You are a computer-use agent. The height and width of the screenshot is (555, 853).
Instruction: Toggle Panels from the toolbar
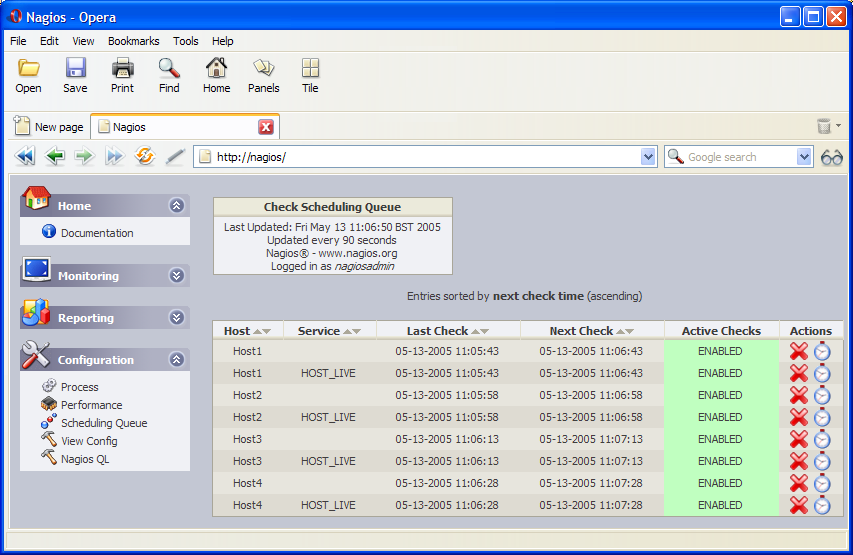tap(264, 69)
